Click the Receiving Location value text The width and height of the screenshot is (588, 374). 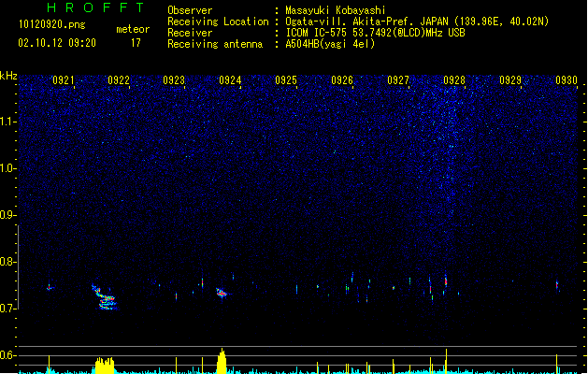coord(417,22)
